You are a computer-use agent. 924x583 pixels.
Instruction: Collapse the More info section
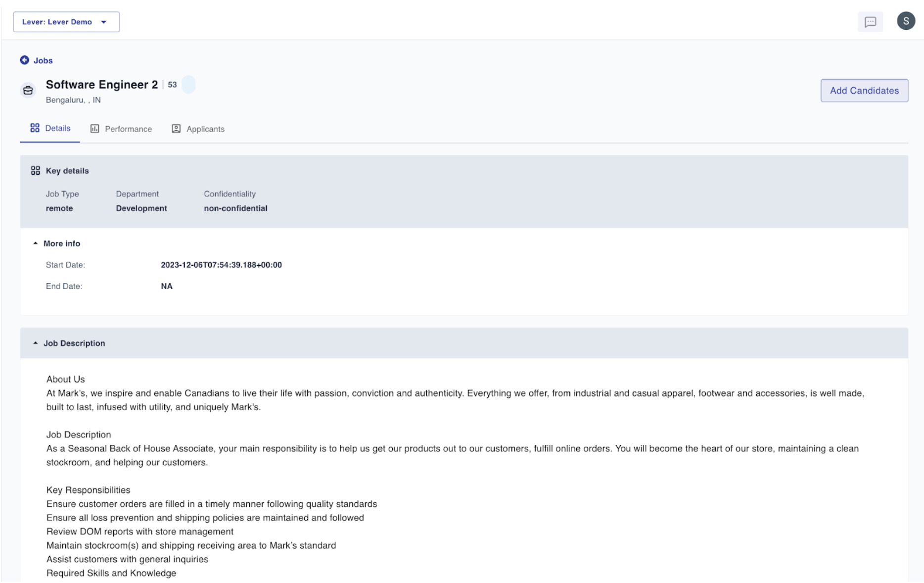point(35,243)
